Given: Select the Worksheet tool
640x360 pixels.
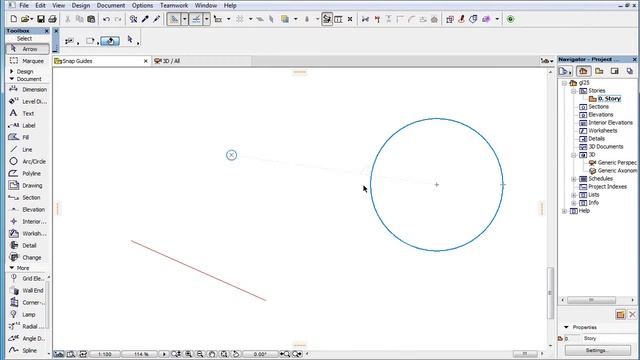Looking at the screenshot, I should pos(28,233).
